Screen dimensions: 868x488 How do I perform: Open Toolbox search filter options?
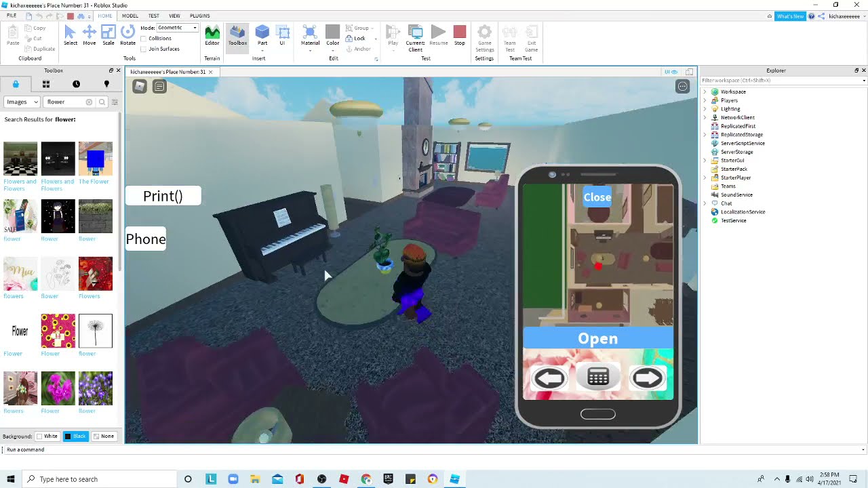point(115,102)
